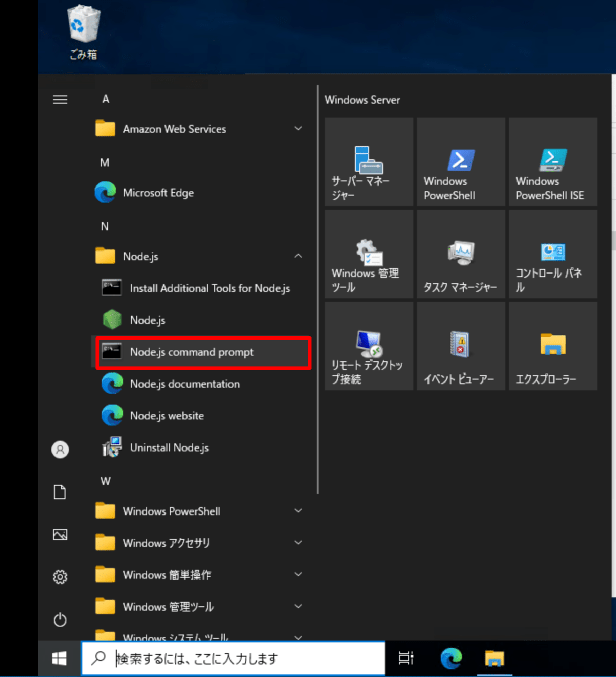The width and height of the screenshot is (616, 677).
Task: Open Microsoft Edge in the app list
Action: click(x=201, y=193)
